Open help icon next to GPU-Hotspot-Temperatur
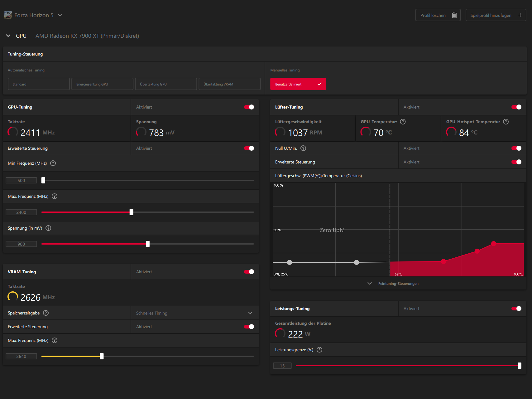Viewport: 532px width, 399px height. click(506, 122)
